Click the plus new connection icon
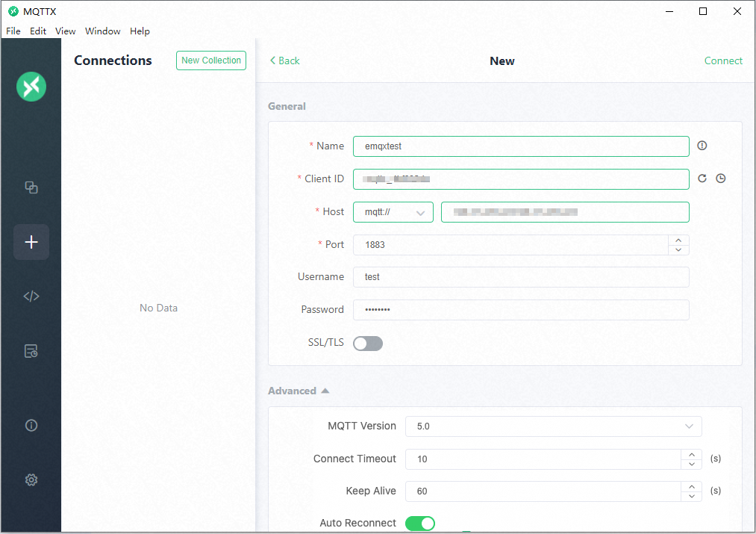Image resolution: width=756 pixels, height=534 pixels. [x=31, y=242]
